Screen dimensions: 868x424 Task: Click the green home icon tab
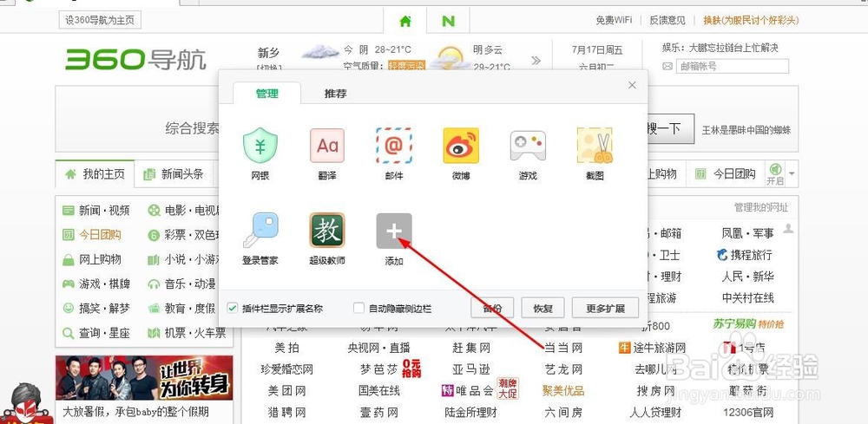pos(405,21)
